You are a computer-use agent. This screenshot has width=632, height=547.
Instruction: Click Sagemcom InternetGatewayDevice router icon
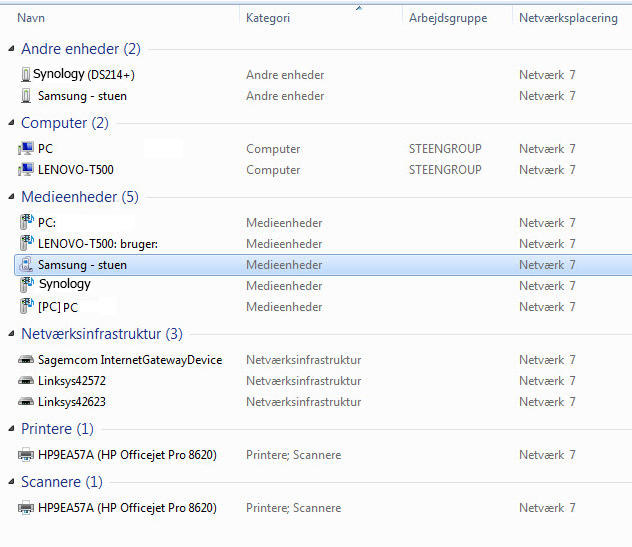point(26,360)
